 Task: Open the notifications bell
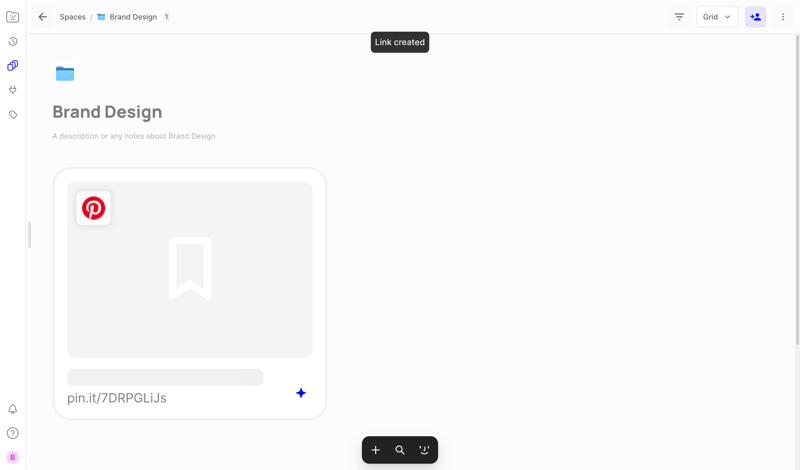point(13,409)
